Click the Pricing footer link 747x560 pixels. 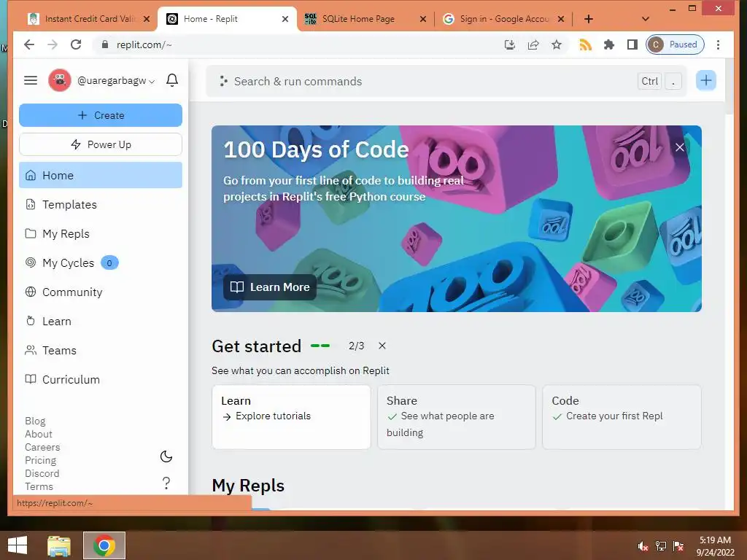click(x=41, y=461)
